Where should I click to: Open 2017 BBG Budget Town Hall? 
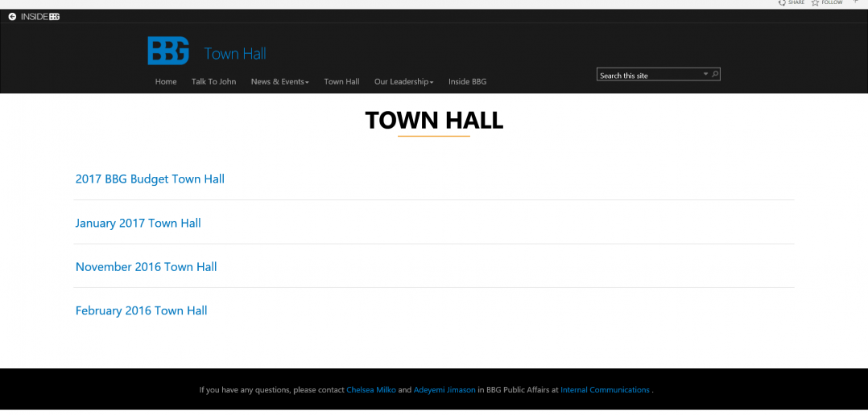[x=150, y=179]
